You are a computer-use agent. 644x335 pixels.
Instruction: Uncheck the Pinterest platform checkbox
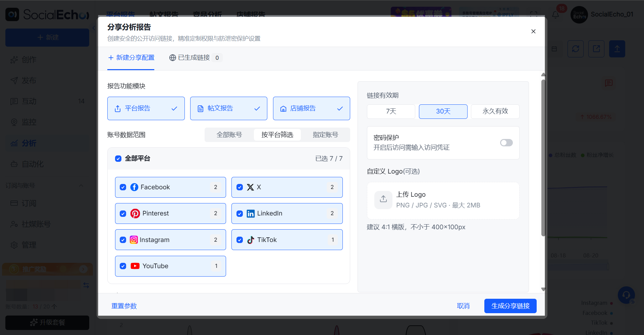pyautogui.click(x=123, y=213)
